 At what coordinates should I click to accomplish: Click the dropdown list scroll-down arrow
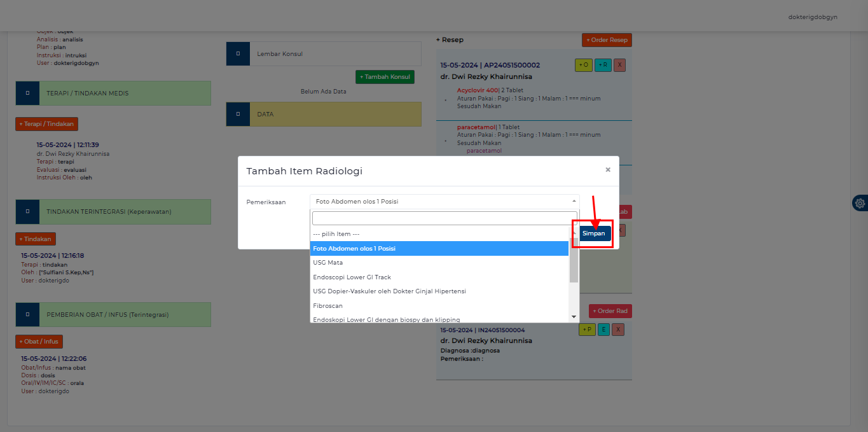pyautogui.click(x=574, y=317)
